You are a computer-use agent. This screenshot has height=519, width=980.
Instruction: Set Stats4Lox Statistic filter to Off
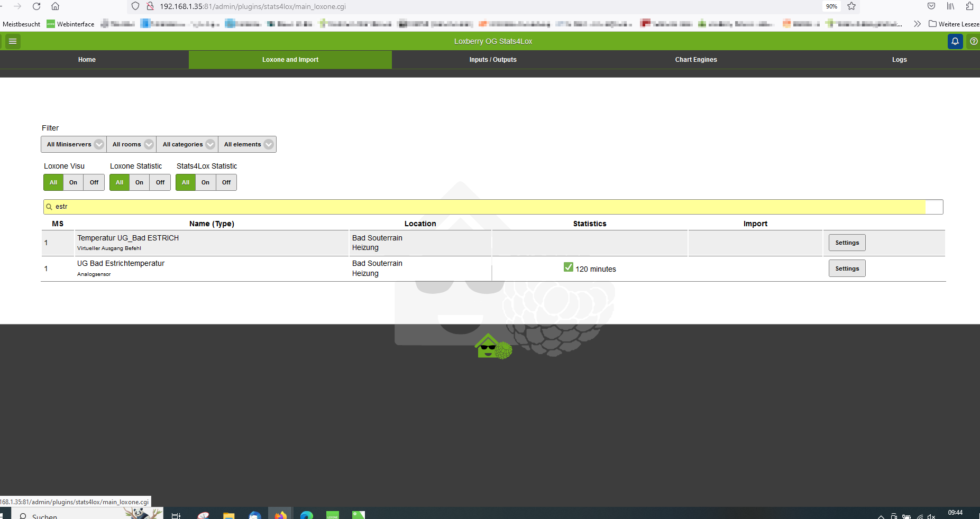click(226, 182)
